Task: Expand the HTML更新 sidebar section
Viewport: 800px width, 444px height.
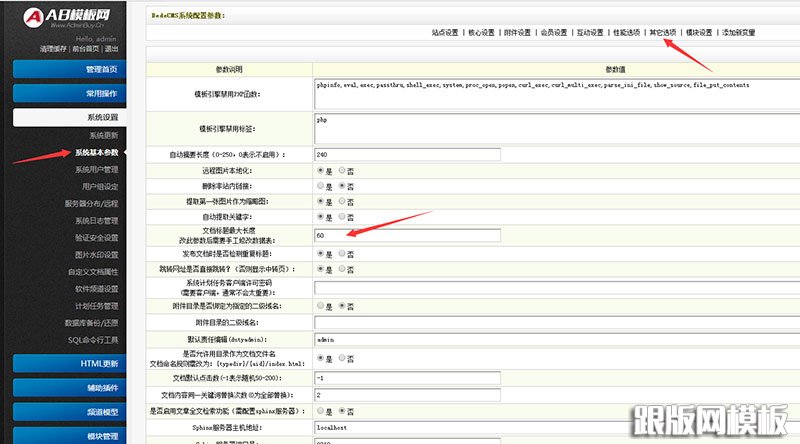Action: pos(69,363)
